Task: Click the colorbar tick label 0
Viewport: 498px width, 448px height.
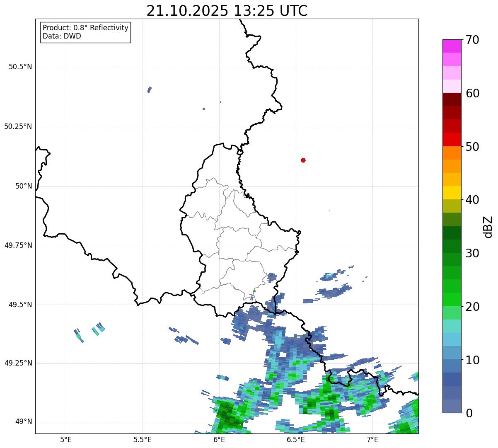Action: pos(469,413)
